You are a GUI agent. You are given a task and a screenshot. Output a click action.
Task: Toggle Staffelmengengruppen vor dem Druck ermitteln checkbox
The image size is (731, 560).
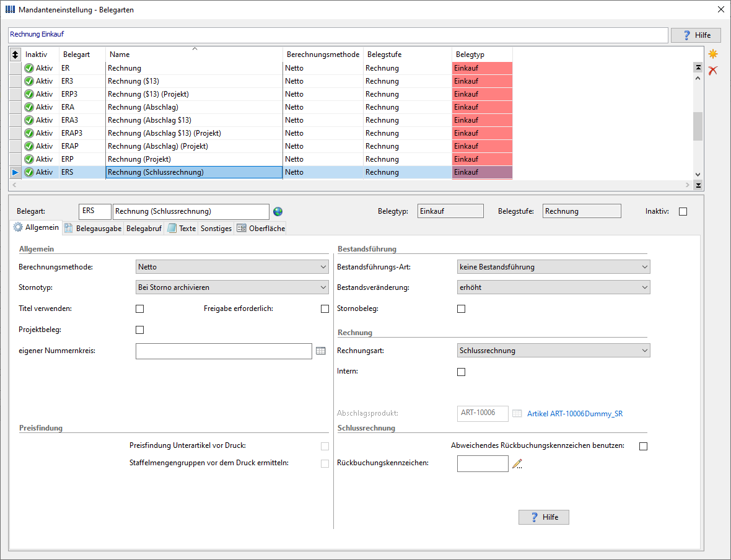(325, 463)
